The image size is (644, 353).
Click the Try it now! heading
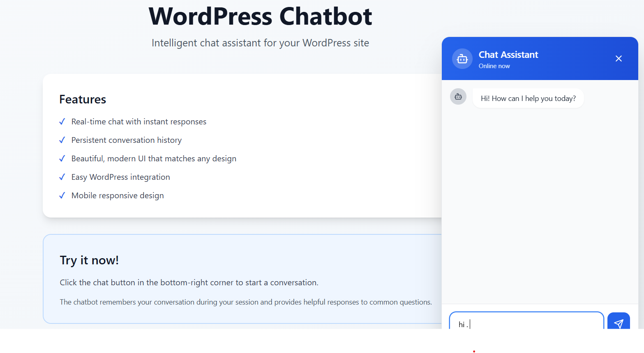tap(89, 260)
